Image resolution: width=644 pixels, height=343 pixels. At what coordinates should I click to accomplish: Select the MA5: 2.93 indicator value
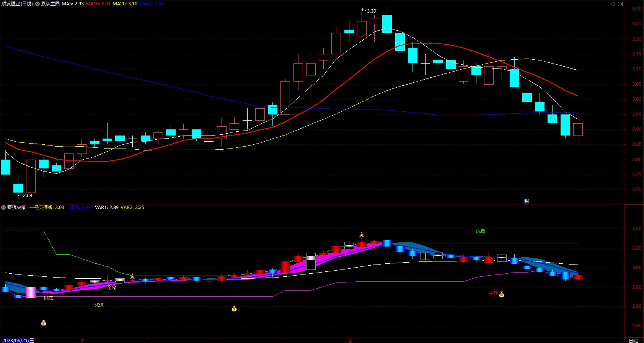(x=73, y=4)
